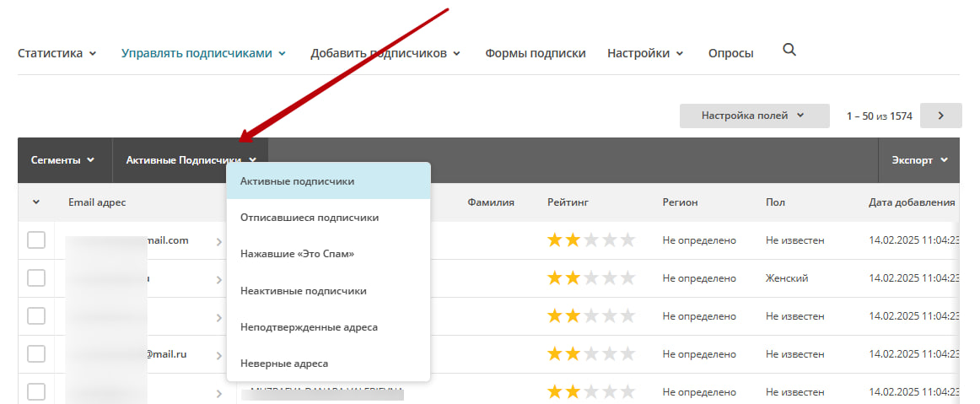Click the select-all chevron in table header
This screenshot has height=404, width=980.
point(36,202)
